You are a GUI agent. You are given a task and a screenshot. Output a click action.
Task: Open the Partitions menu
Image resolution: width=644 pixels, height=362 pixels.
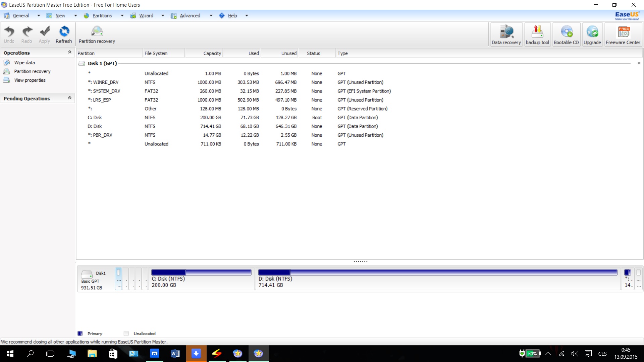(x=102, y=16)
